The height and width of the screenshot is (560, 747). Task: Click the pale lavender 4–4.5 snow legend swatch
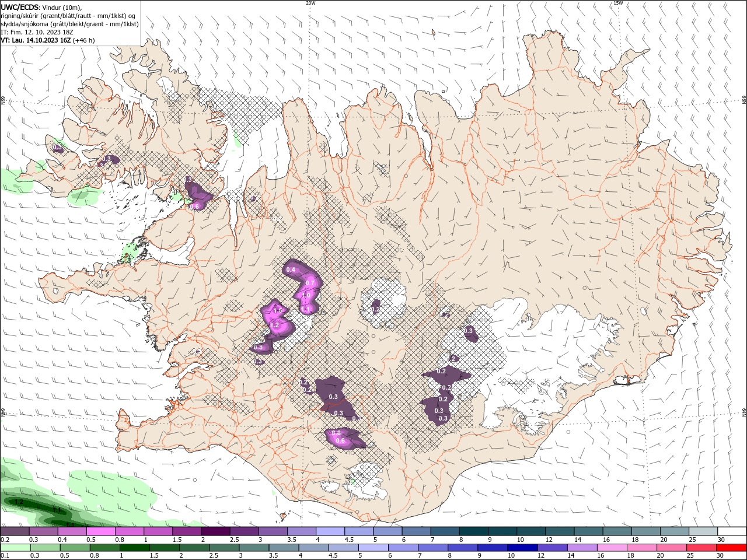tap(329, 531)
